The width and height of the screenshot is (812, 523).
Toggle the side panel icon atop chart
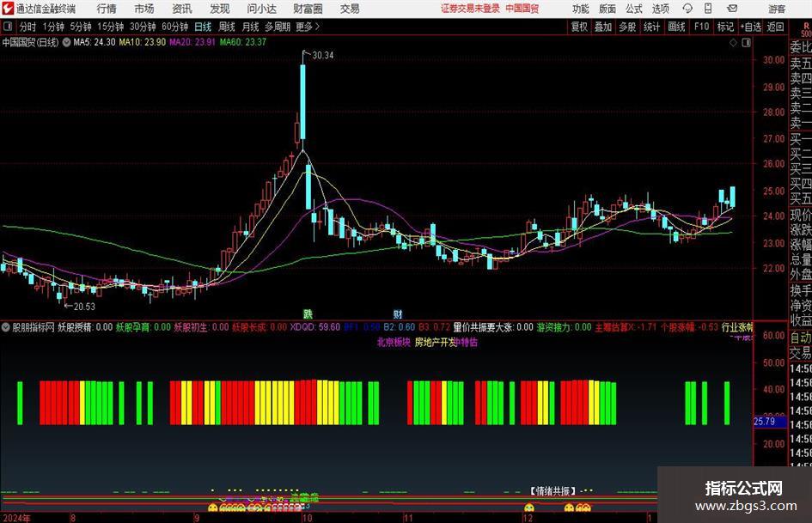point(746,43)
